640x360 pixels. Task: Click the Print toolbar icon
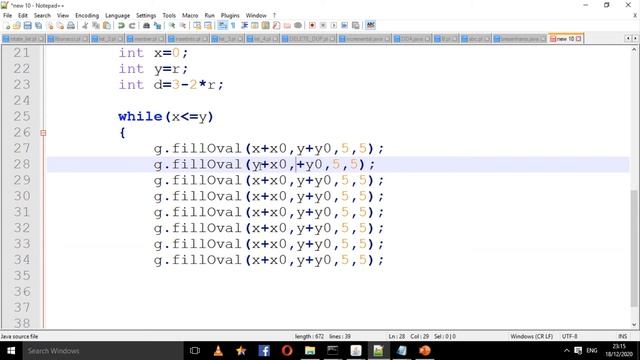click(x=71, y=25)
